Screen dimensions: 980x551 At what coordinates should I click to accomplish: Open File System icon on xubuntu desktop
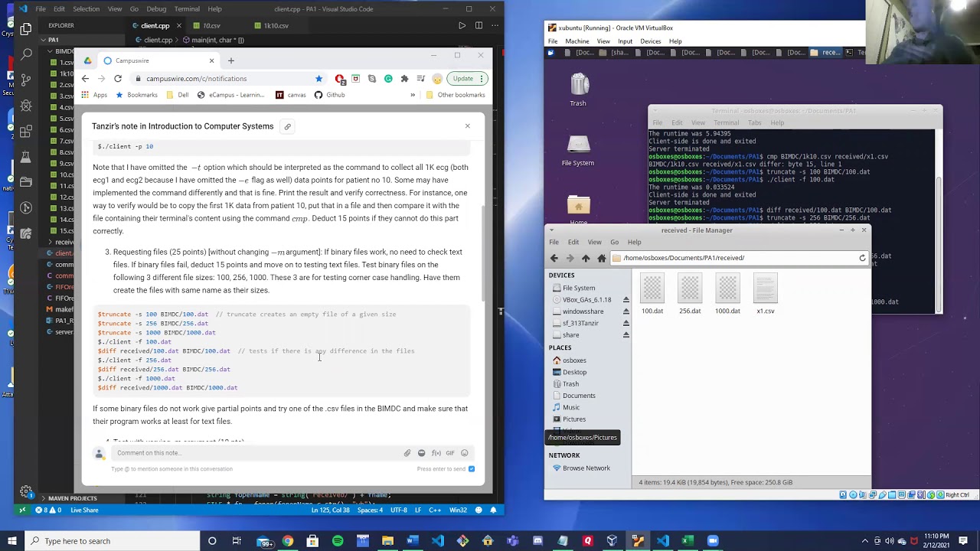click(578, 151)
